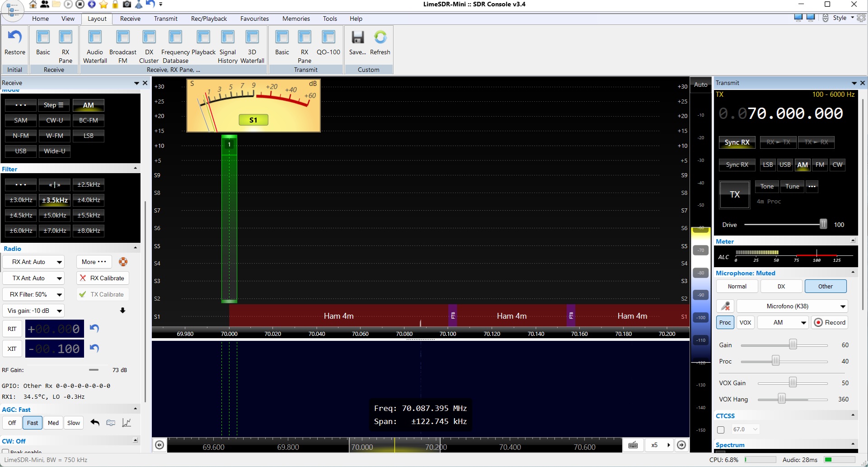Switch AGC to Slow
This screenshot has width=868, height=467.
(74, 423)
